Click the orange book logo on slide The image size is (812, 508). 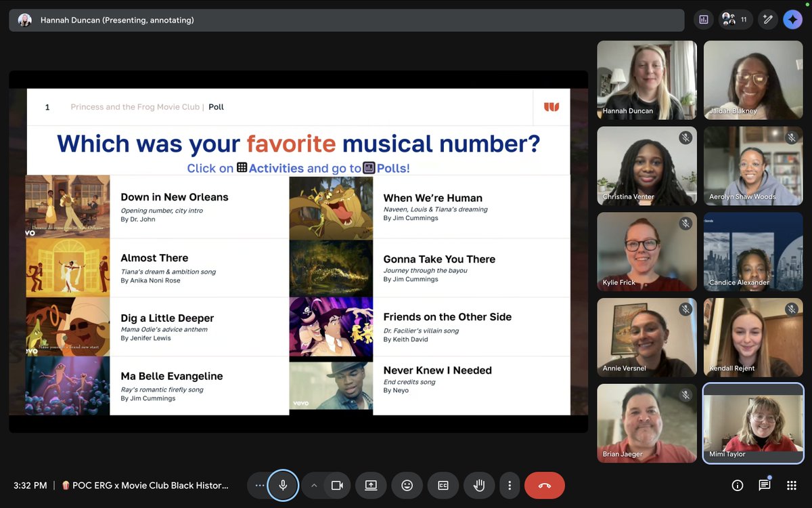tap(551, 107)
